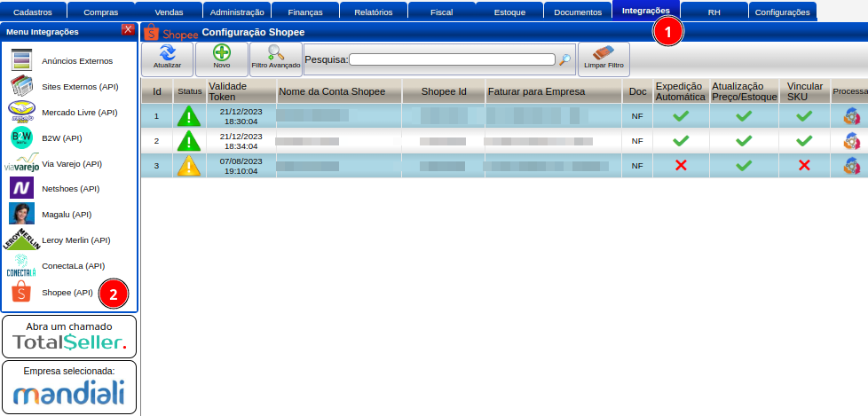
Task: Open the Administração tab
Action: coord(237,12)
